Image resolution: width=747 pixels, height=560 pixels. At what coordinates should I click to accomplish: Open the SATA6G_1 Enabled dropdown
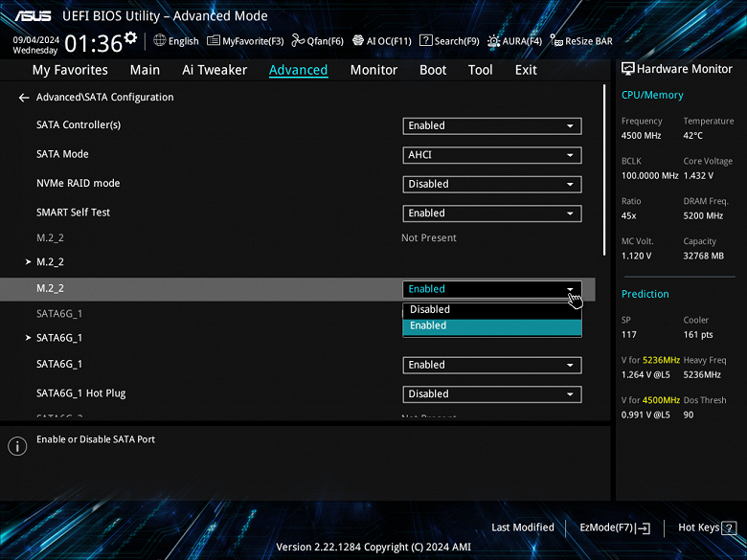coord(492,365)
